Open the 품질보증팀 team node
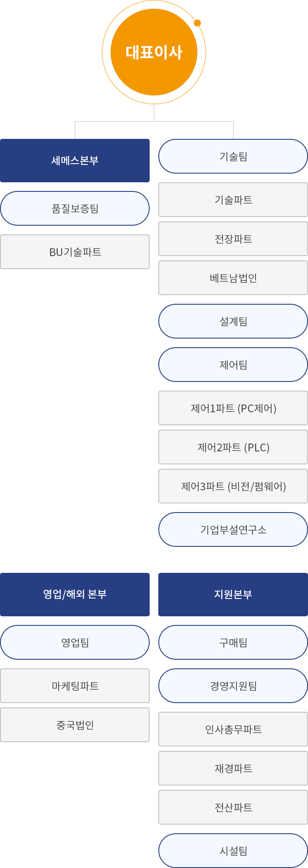This screenshot has width=308, height=868. [75, 208]
